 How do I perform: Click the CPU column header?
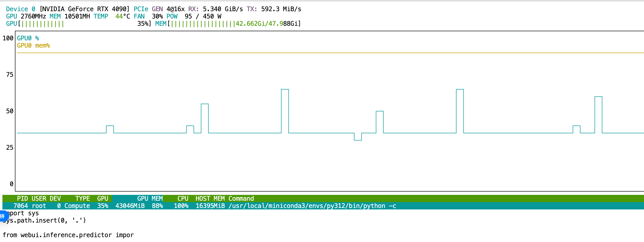tap(183, 199)
